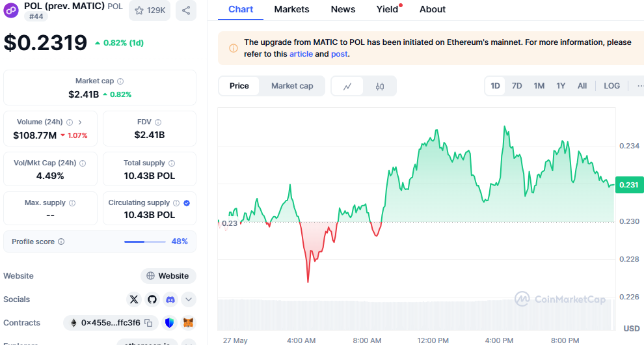Viewport: 644px width, 345px height.
Task: Expand Volume (24h) details chevron
Action: pos(80,122)
